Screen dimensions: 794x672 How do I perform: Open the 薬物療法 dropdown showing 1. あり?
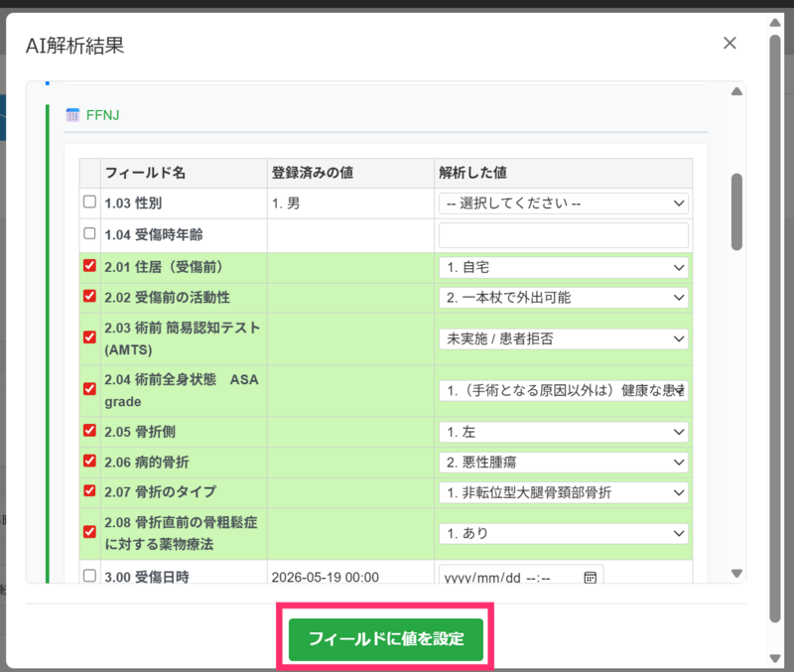(x=563, y=533)
